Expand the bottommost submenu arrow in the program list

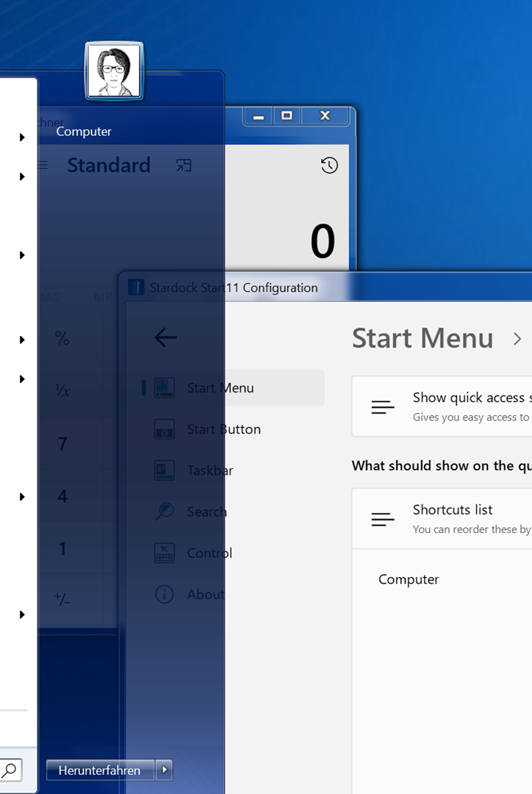(23, 615)
